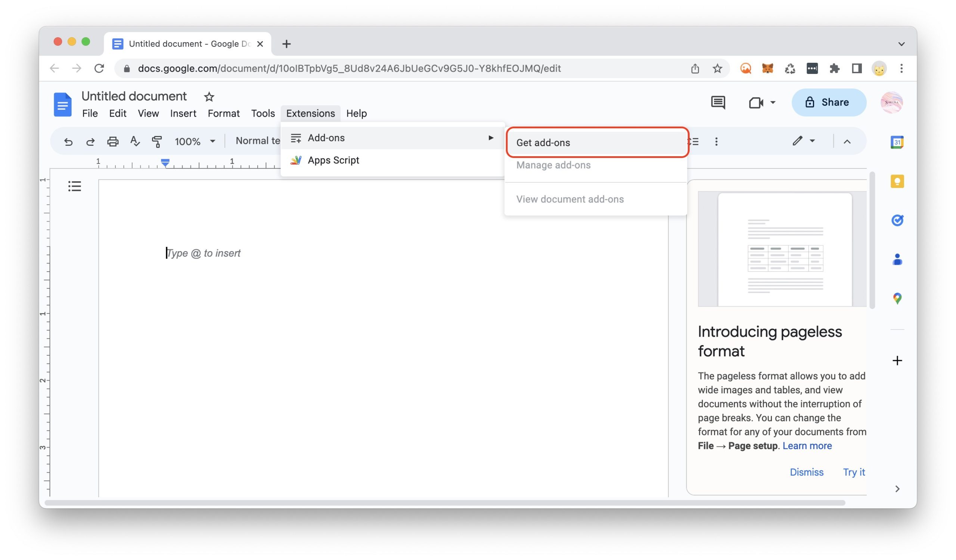
Task: Select the Paint format tool
Action: [157, 141]
